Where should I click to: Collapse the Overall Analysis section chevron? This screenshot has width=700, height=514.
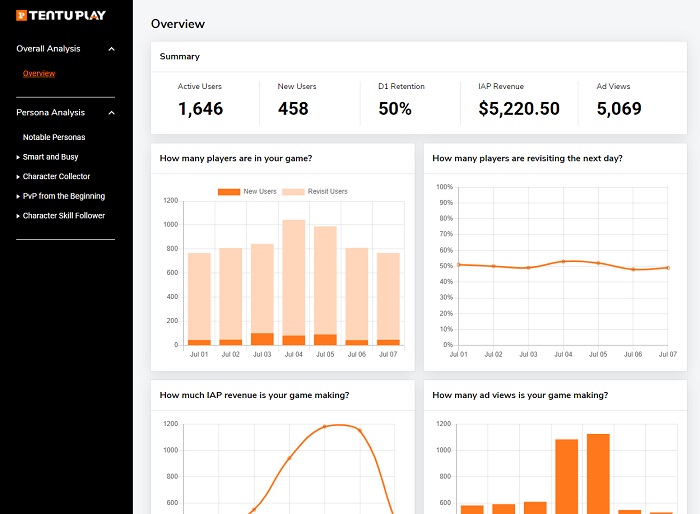coord(112,49)
